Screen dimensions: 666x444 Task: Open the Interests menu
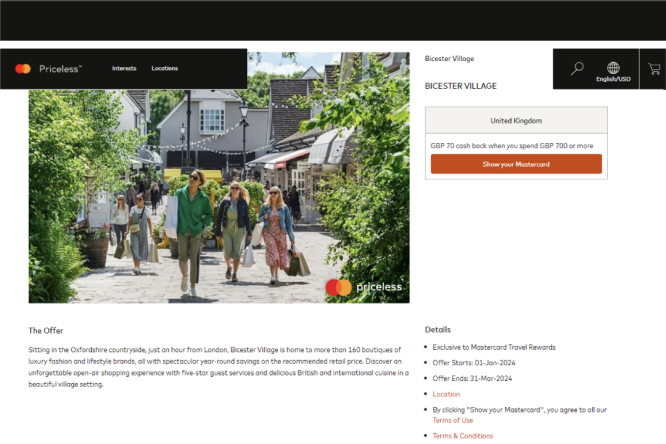(124, 68)
